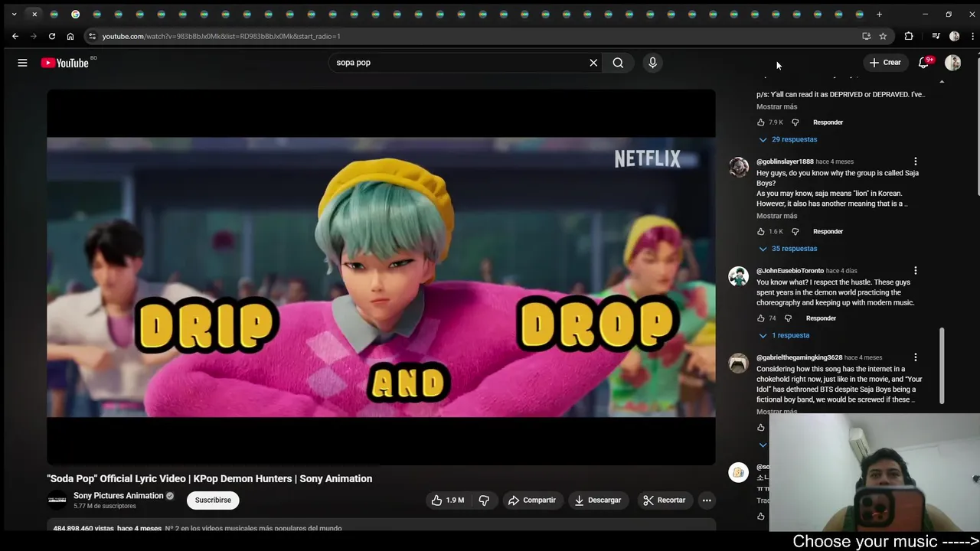Bookmark this page with star icon
980x551 pixels.
tap(883, 36)
